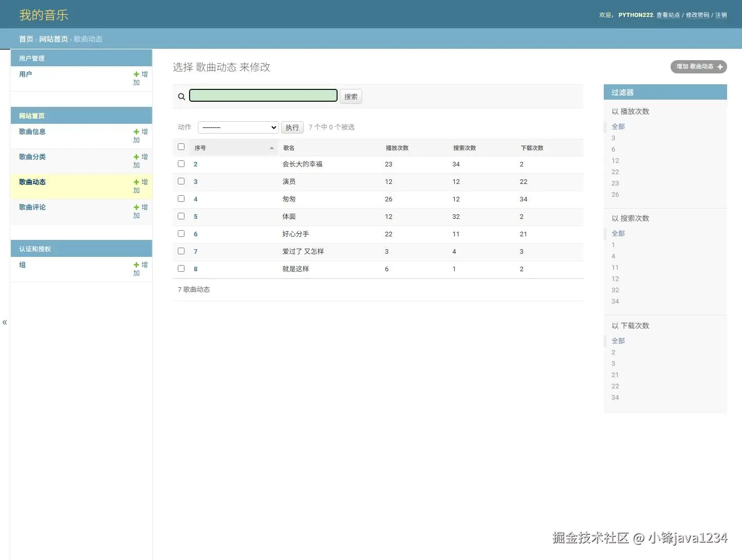Sort by the 播放次数 column header
This screenshot has width=742, height=560.
click(x=397, y=148)
